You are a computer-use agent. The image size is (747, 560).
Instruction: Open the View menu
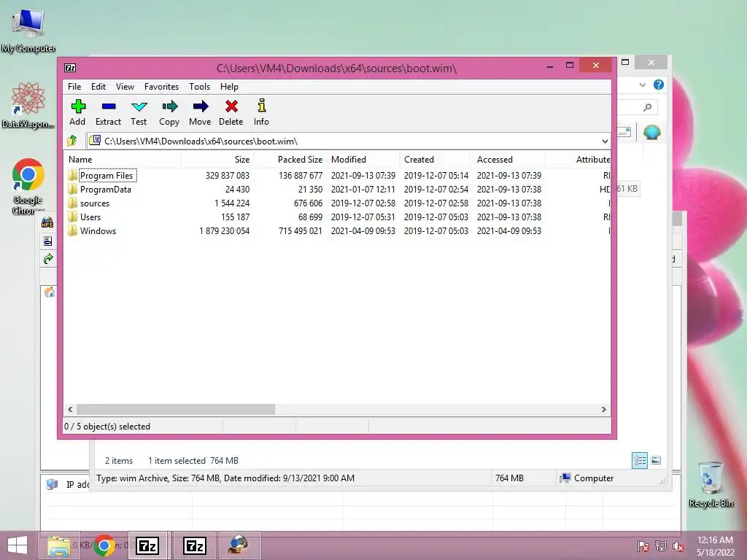pos(125,87)
